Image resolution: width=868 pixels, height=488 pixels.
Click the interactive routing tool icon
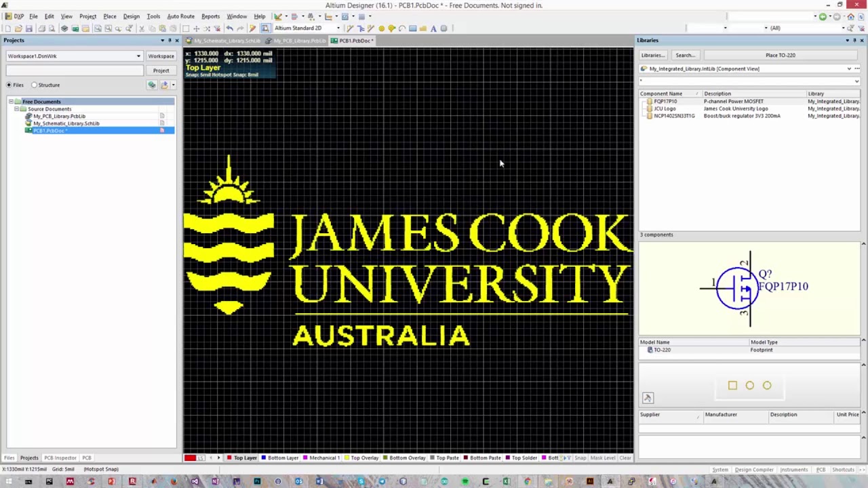[349, 28]
